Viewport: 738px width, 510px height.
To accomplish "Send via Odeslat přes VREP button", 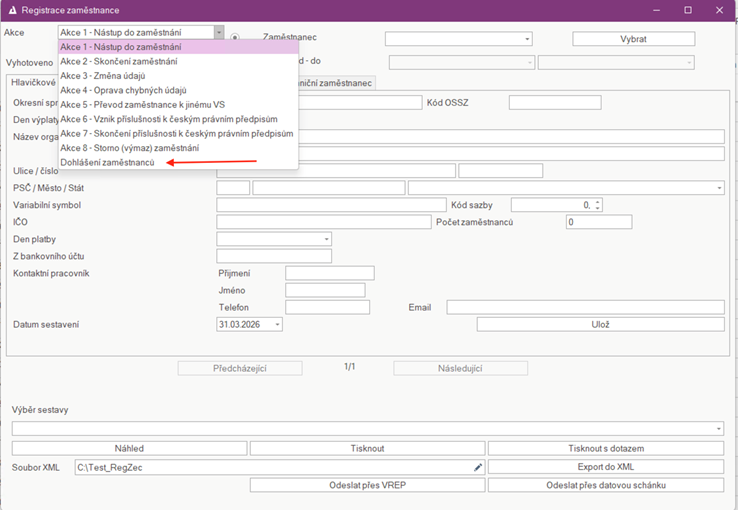I will coord(366,485).
